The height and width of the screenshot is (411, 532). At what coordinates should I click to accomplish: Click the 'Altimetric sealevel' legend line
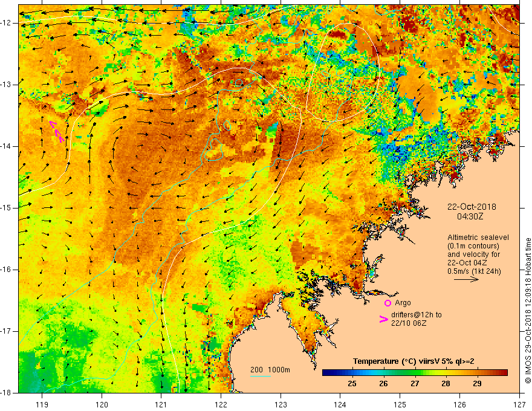(x=478, y=238)
